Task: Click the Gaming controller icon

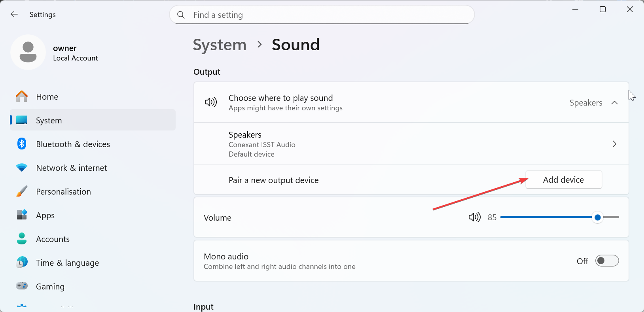Action: point(22,286)
